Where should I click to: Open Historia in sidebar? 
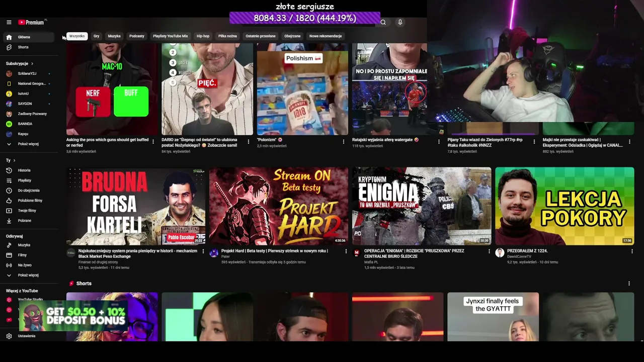point(29,170)
